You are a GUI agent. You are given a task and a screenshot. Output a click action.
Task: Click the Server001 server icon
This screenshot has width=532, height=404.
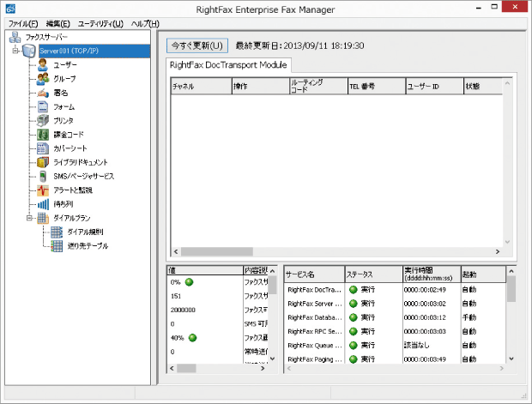(x=29, y=51)
